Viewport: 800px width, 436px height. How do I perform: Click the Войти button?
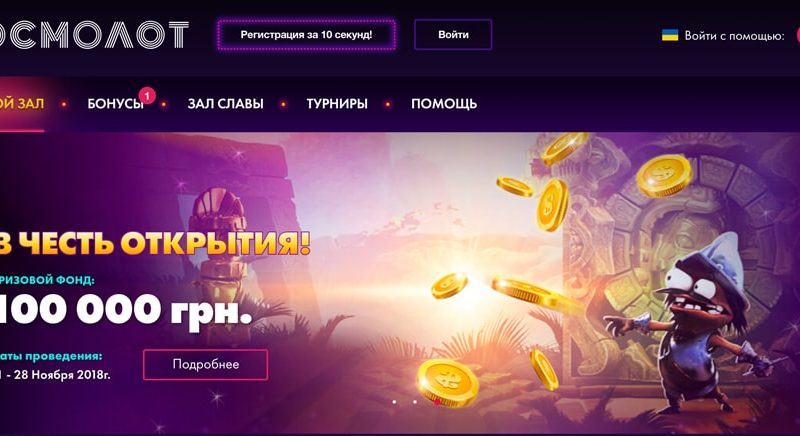[x=453, y=35]
